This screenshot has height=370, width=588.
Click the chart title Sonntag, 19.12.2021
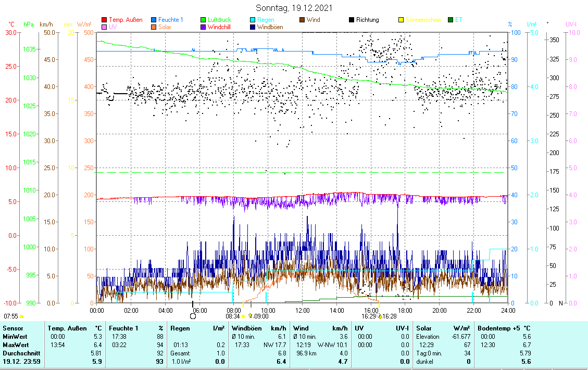294,8
